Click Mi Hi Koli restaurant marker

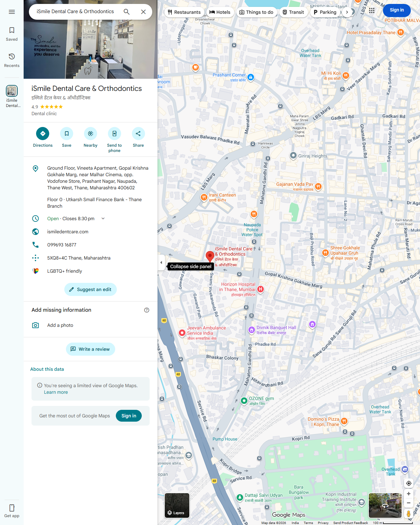pos(346,75)
